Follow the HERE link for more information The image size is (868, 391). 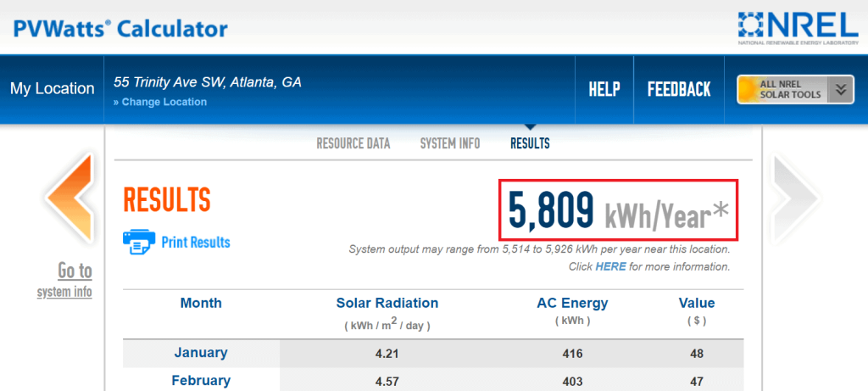pos(610,267)
